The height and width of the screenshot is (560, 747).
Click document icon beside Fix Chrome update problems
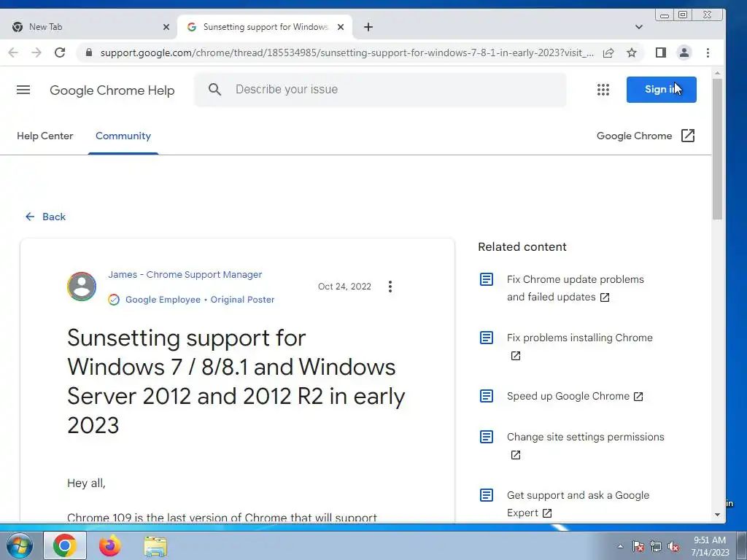tap(487, 279)
